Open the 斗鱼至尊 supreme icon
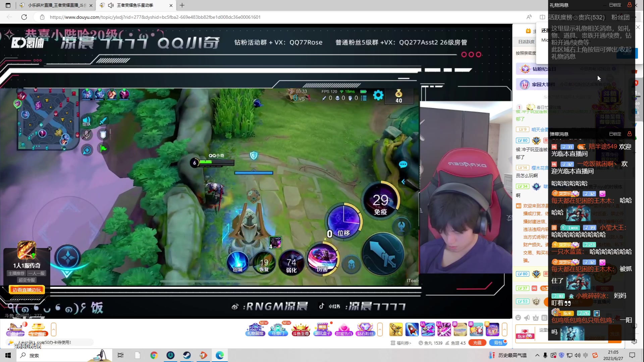Viewport: 644px width, 362px height. point(301,329)
